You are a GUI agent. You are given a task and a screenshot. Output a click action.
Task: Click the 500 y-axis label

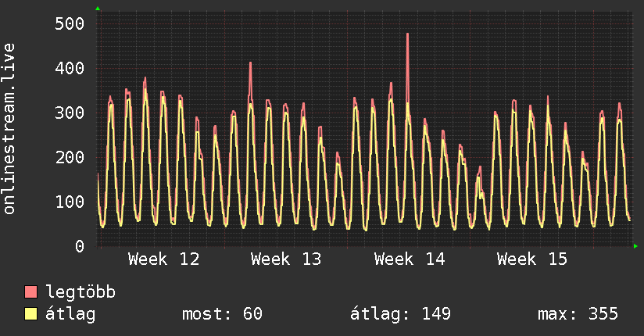click(x=70, y=23)
